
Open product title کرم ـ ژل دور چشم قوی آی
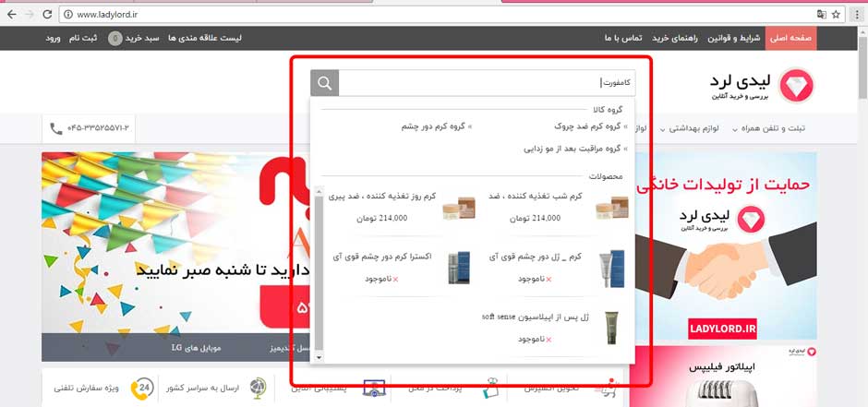tap(536, 257)
